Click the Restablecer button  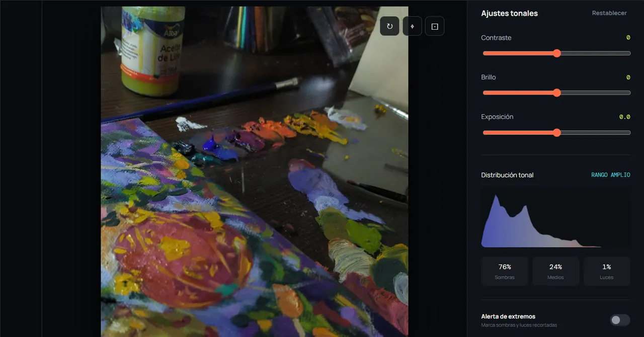(x=609, y=13)
